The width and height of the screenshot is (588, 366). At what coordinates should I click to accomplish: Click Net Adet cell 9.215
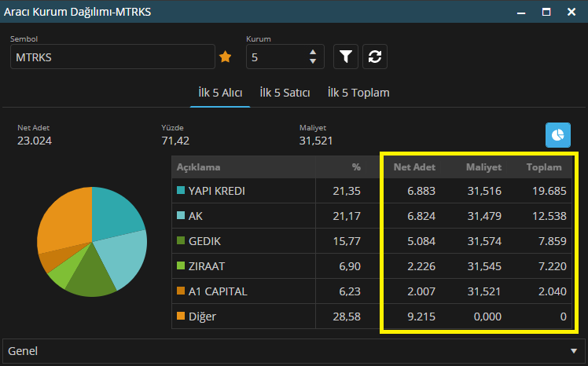tap(421, 317)
